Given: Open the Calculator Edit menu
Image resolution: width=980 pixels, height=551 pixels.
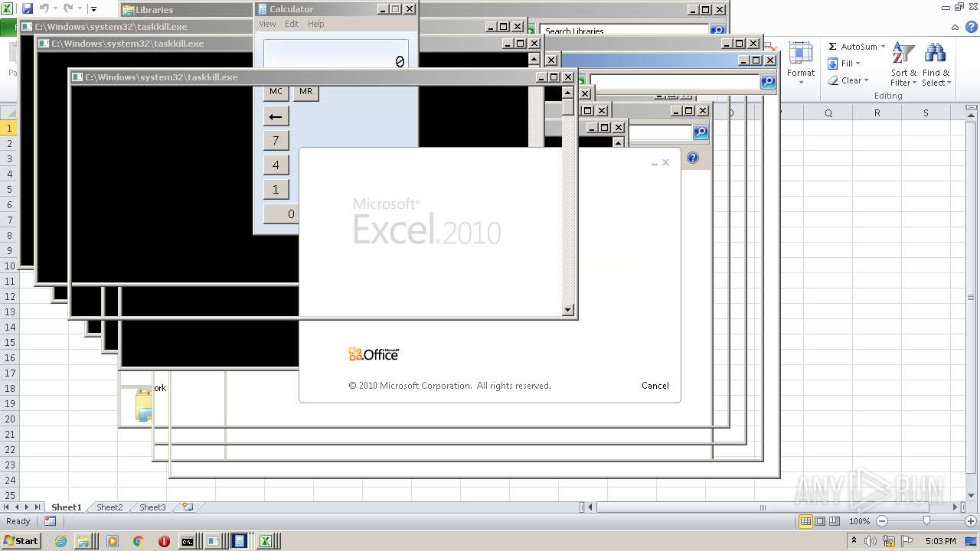Looking at the screenshot, I should pyautogui.click(x=292, y=24).
